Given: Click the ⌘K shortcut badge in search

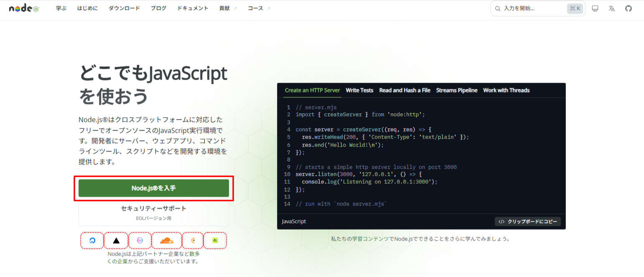Looking at the screenshot, I should pos(575,8).
